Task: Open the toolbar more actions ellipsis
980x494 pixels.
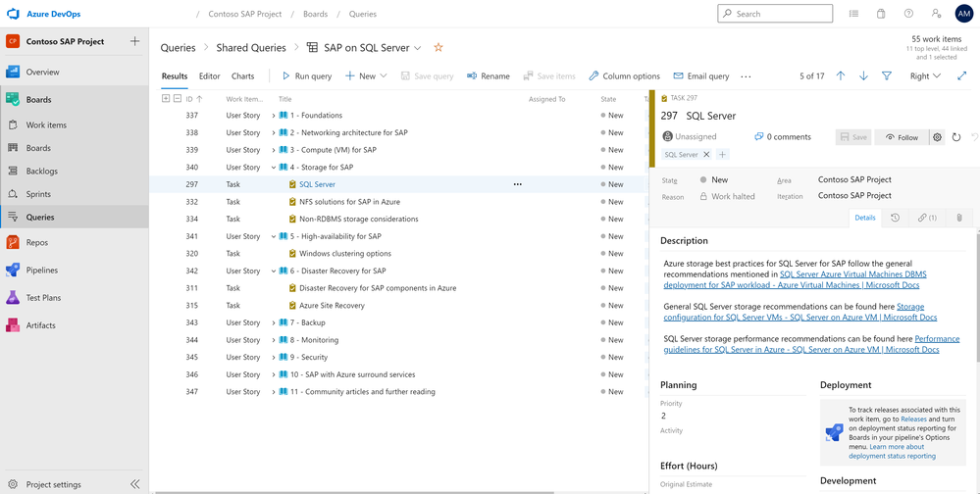Action: tap(746, 76)
